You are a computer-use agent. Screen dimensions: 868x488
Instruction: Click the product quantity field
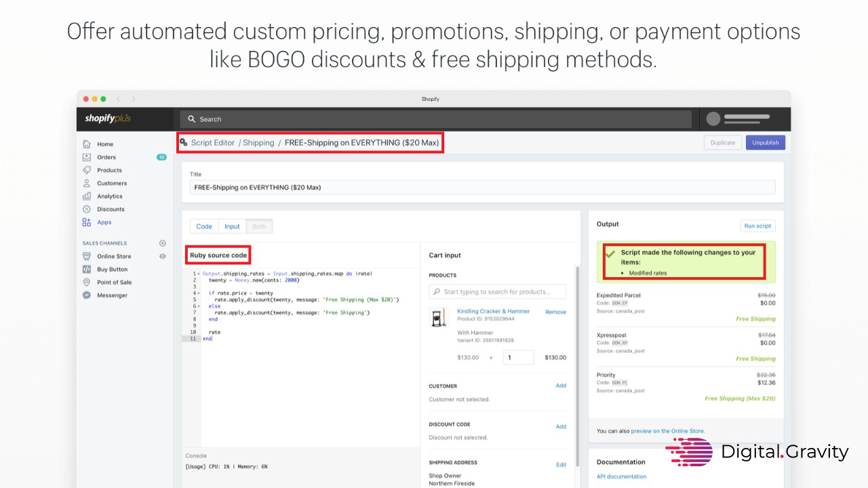(x=518, y=357)
